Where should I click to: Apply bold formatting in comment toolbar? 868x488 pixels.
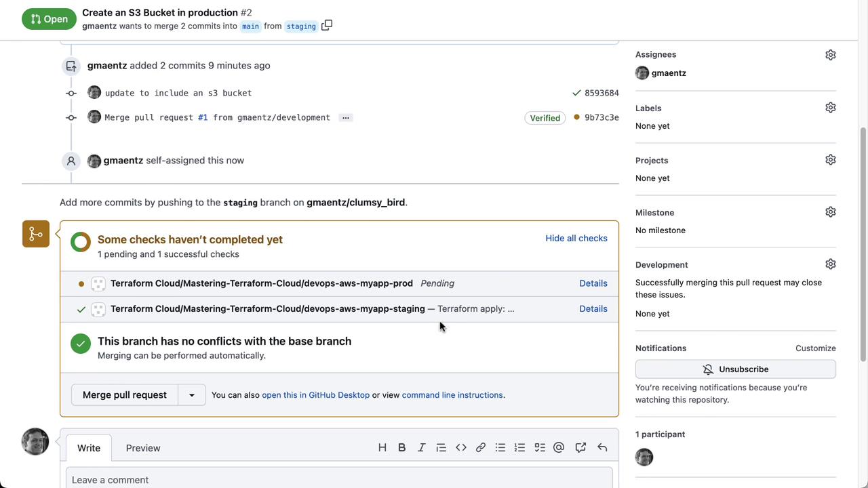(402, 447)
